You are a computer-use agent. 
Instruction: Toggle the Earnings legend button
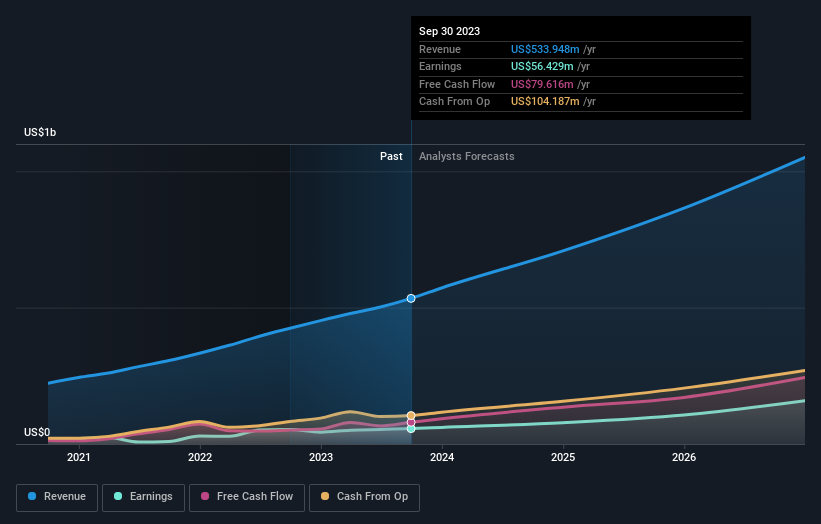pos(143,497)
